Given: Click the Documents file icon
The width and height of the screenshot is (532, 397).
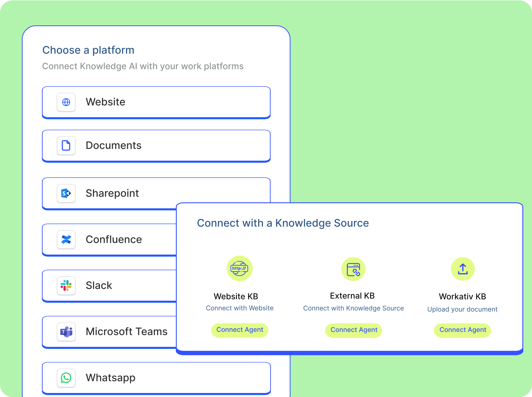Looking at the screenshot, I should (66, 146).
